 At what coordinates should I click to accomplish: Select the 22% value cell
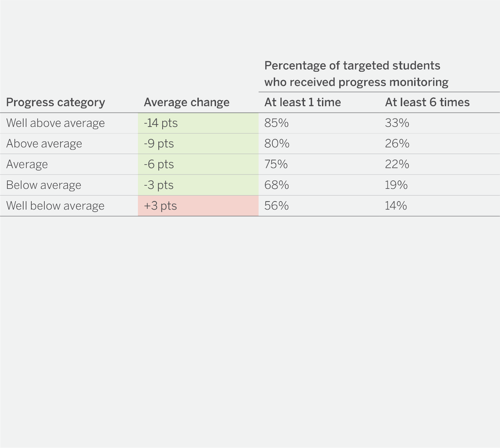pyautogui.click(x=397, y=165)
